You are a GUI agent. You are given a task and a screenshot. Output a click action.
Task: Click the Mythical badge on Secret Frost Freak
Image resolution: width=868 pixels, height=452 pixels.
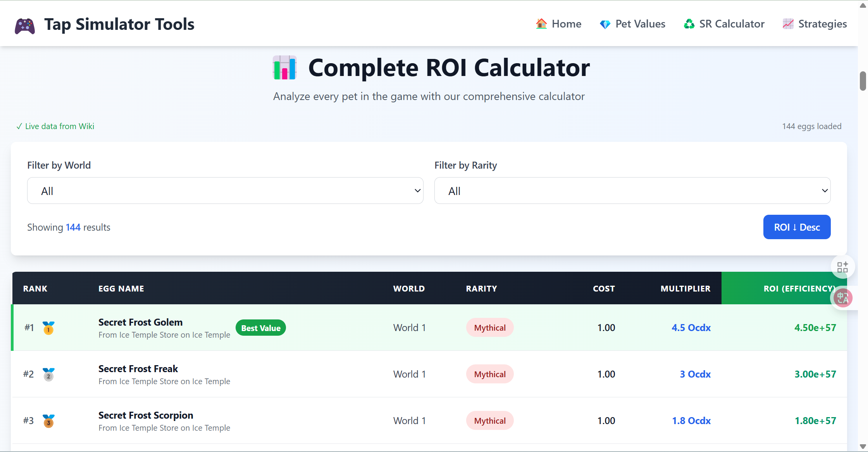click(489, 374)
